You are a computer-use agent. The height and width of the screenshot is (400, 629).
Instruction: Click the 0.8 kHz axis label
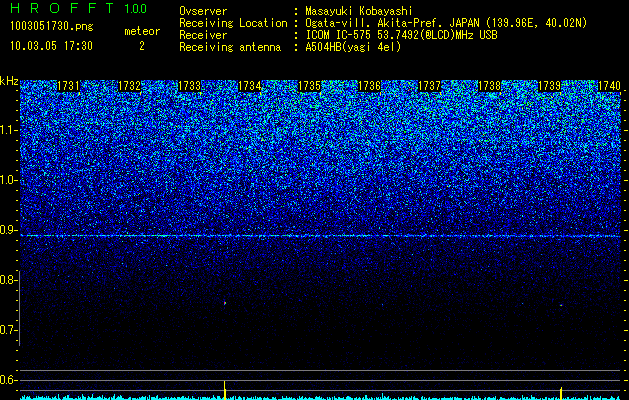coord(8,280)
